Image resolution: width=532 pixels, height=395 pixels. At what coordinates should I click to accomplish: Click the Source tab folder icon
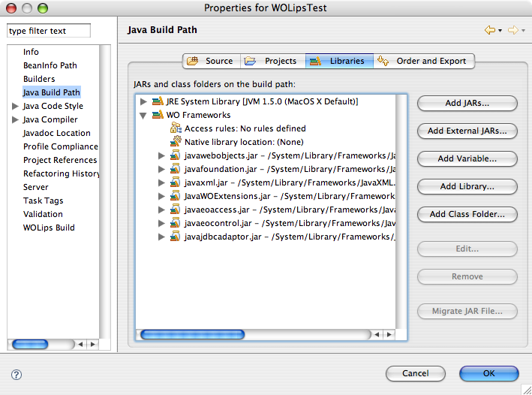[192, 61]
